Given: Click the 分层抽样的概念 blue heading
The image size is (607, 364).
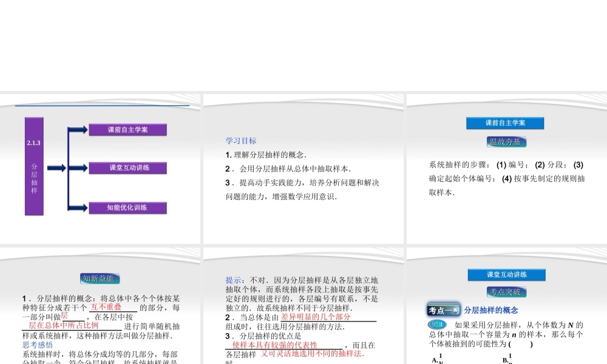Looking at the screenshot, I should click(x=491, y=310).
